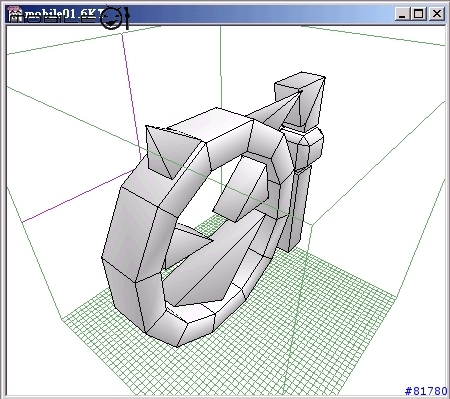This screenshot has height=399, width=450.
Task: Maximize the mobile01 window
Action: (x=419, y=14)
